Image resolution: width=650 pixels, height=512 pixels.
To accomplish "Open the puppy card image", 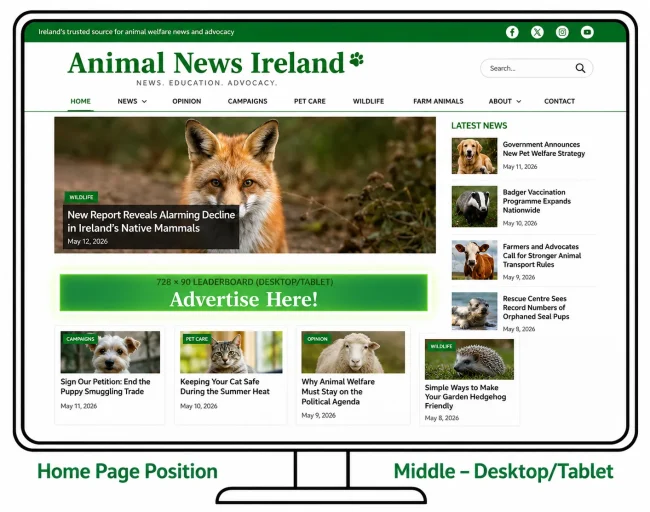I will click(x=110, y=352).
